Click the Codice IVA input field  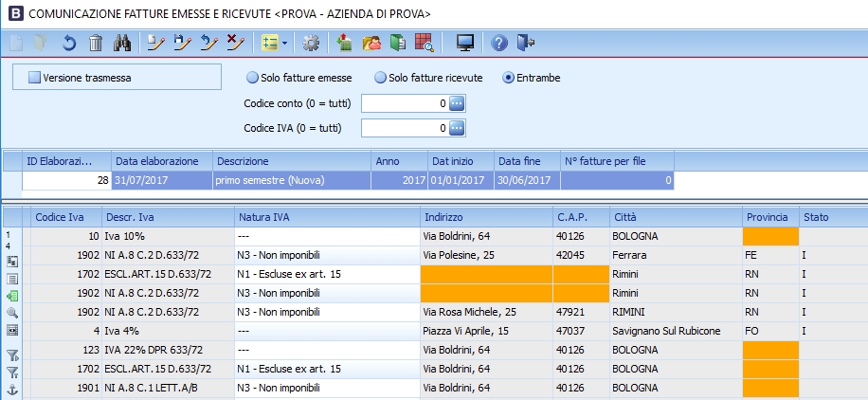coord(405,129)
